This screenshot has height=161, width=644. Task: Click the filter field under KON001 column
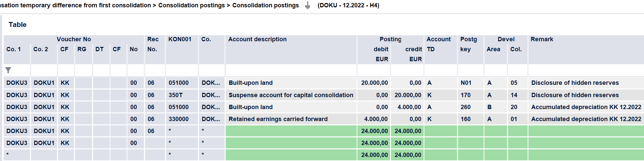182,70
